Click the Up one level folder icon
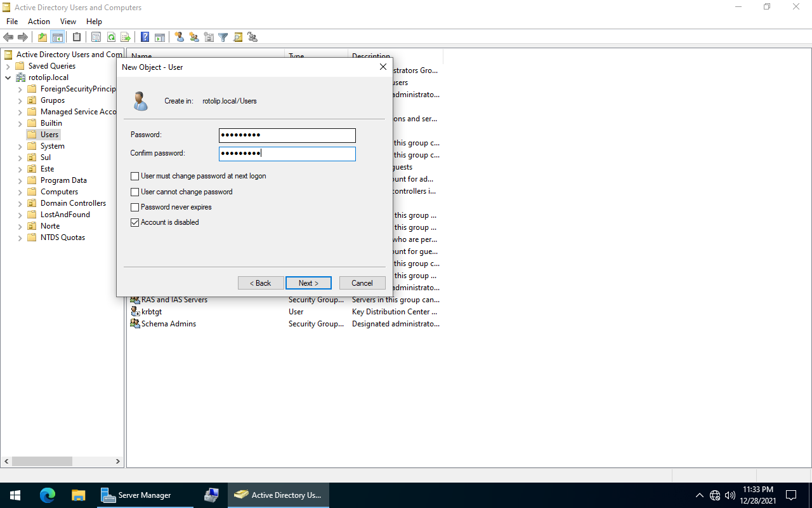 (43, 37)
